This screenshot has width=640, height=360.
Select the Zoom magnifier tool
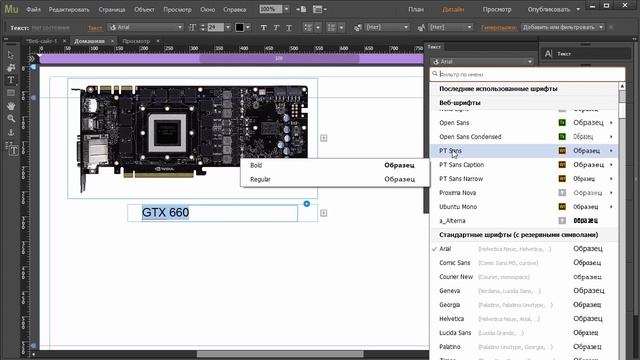pyautogui.click(x=11, y=119)
